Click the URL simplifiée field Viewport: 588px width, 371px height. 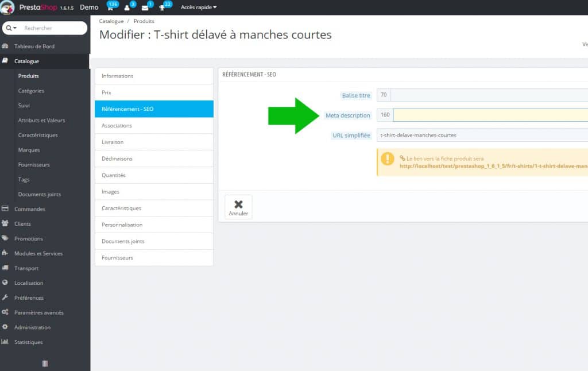tap(482, 135)
